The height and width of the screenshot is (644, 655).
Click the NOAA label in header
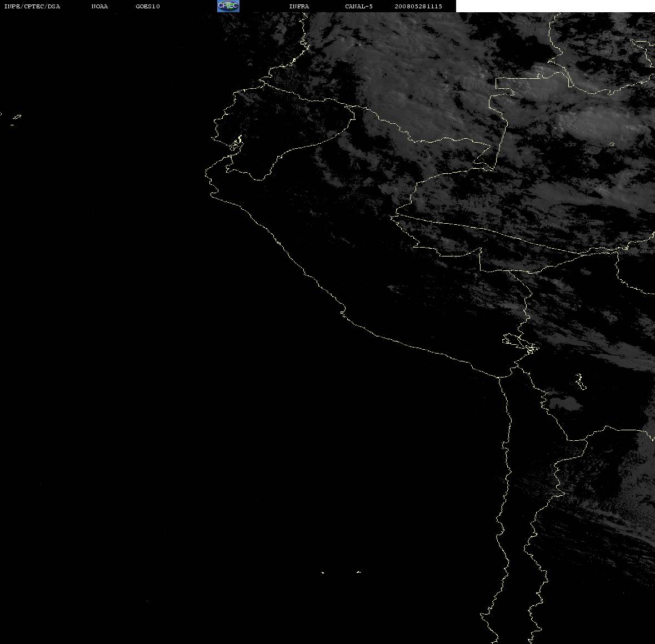click(99, 6)
